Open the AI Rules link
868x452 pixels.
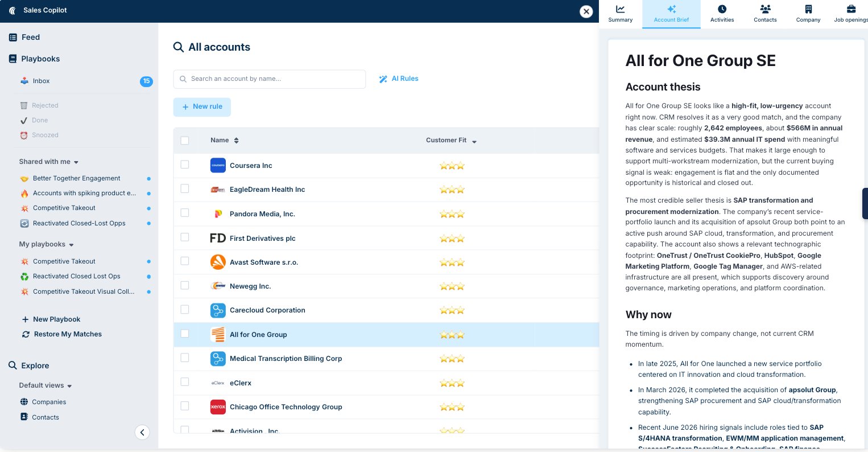coord(399,79)
